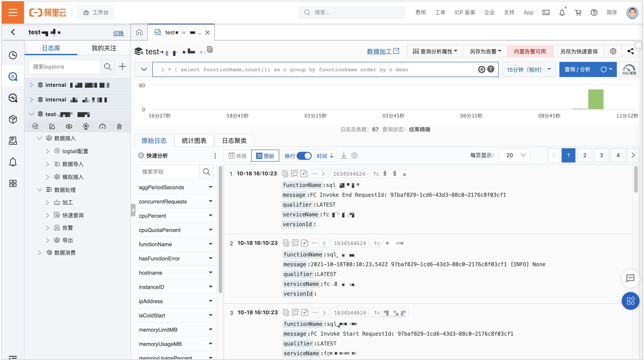This screenshot has width=644, height=361.
Task: Expand the logtail配置 node
Action: point(47,151)
